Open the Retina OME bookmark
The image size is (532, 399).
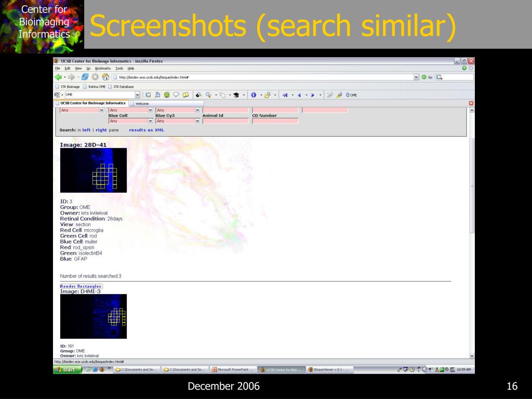point(95,87)
